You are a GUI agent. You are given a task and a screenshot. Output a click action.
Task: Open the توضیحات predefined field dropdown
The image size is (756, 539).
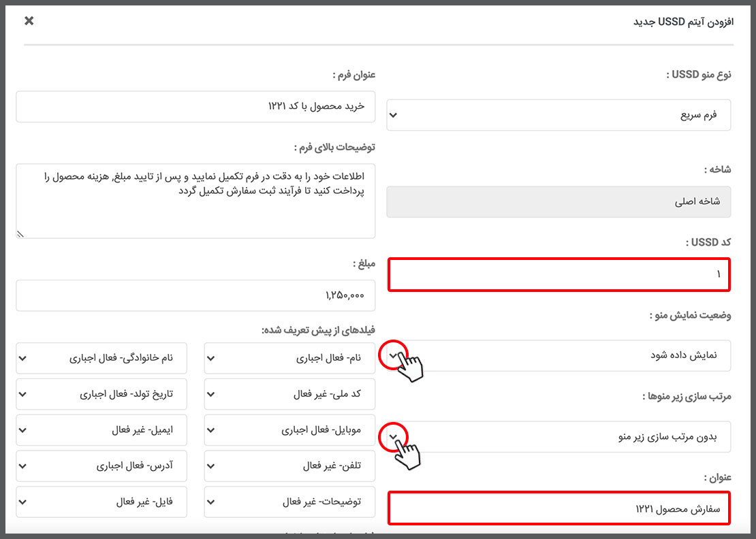(x=289, y=502)
